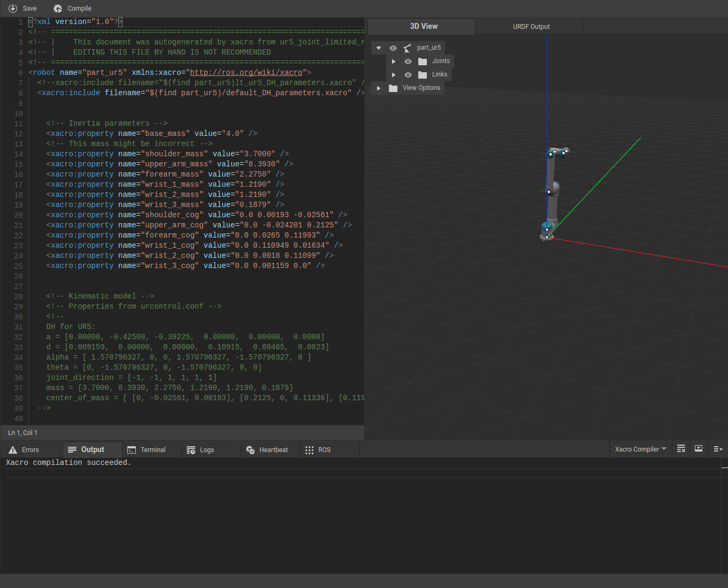The image size is (728, 588).
Task: Click the wrist_1_cog property line
Action: (194, 245)
